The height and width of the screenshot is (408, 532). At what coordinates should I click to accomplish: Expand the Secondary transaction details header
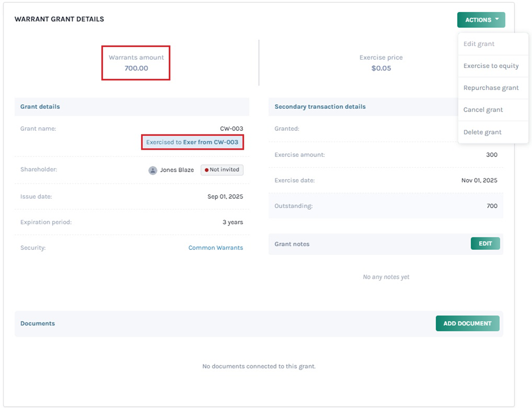coord(320,107)
